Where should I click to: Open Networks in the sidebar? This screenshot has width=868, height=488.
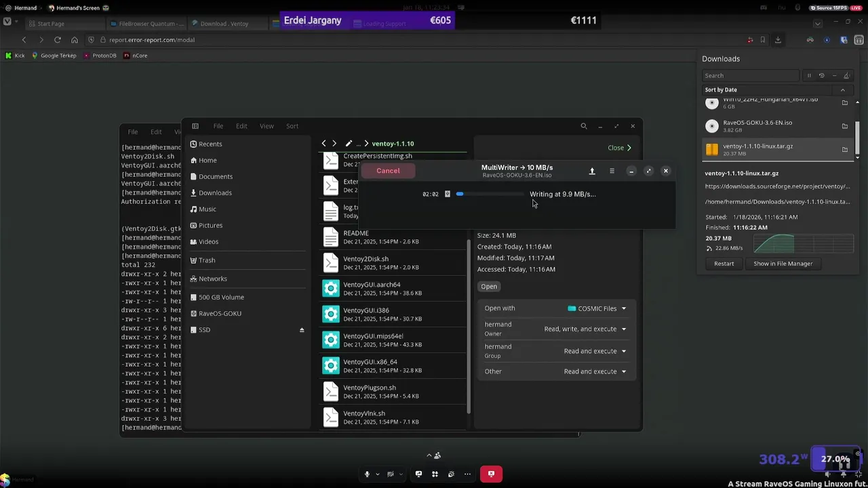pyautogui.click(x=246, y=279)
